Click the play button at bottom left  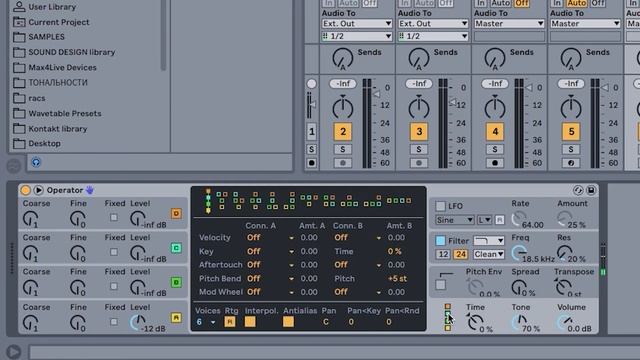tap(13, 351)
